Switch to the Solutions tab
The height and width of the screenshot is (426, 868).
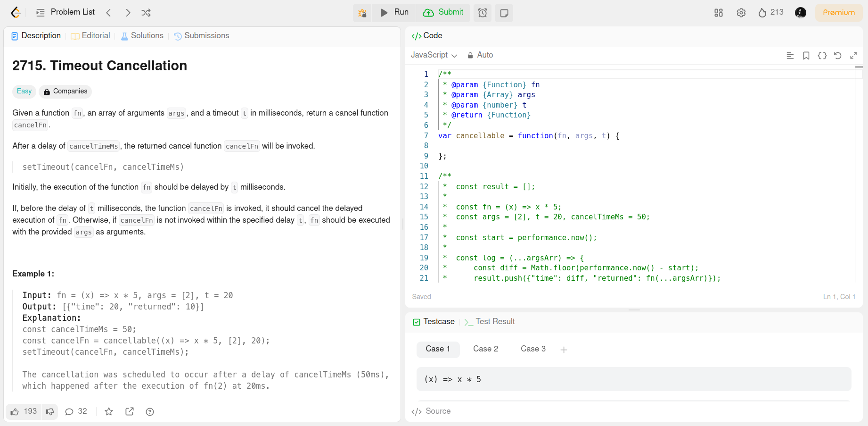(x=142, y=36)
